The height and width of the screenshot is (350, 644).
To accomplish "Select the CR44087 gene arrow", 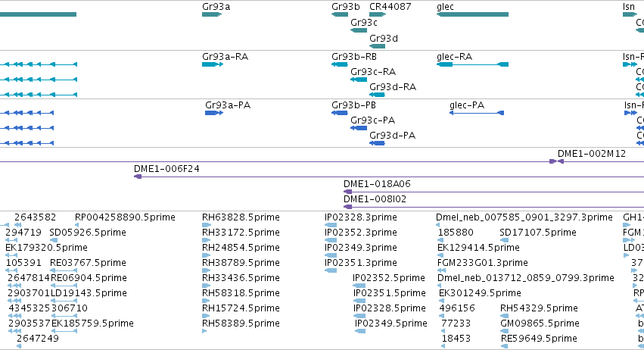I will pos(378,14).
